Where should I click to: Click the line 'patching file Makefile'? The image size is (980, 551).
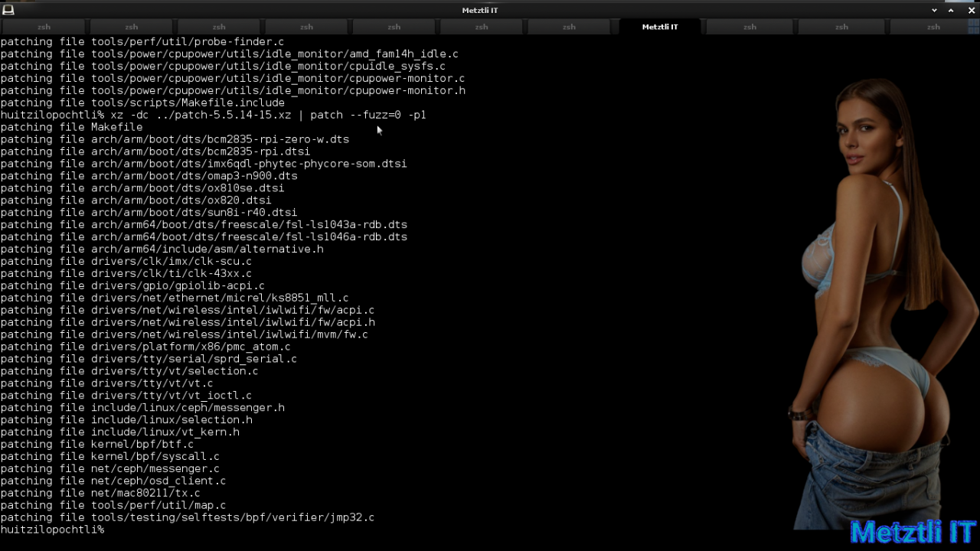coord(71,127)
